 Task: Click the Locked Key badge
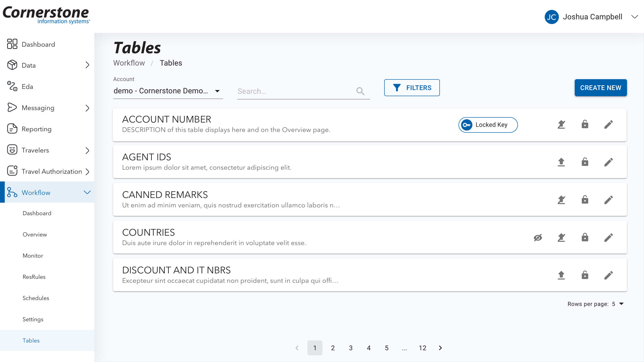click(488, 125)
